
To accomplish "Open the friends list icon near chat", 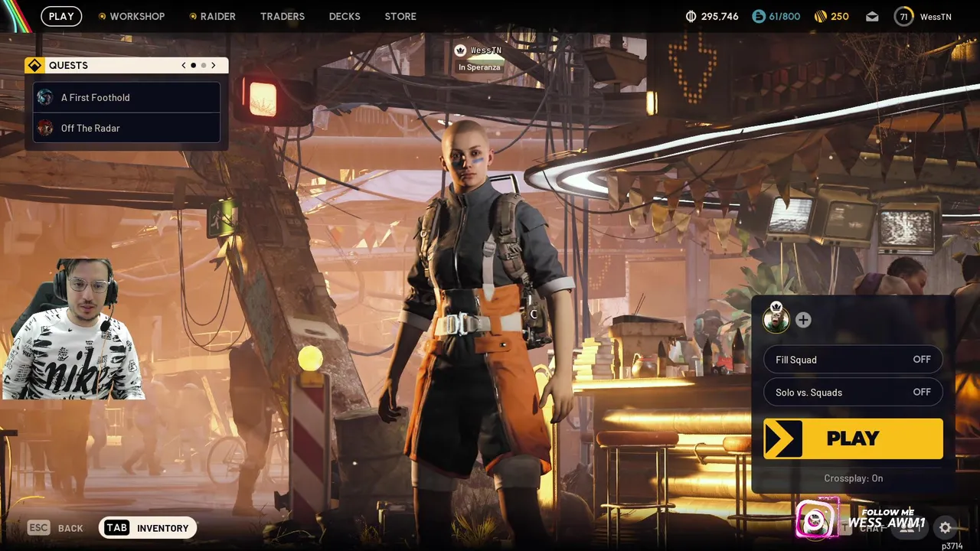I will (910, 527).
